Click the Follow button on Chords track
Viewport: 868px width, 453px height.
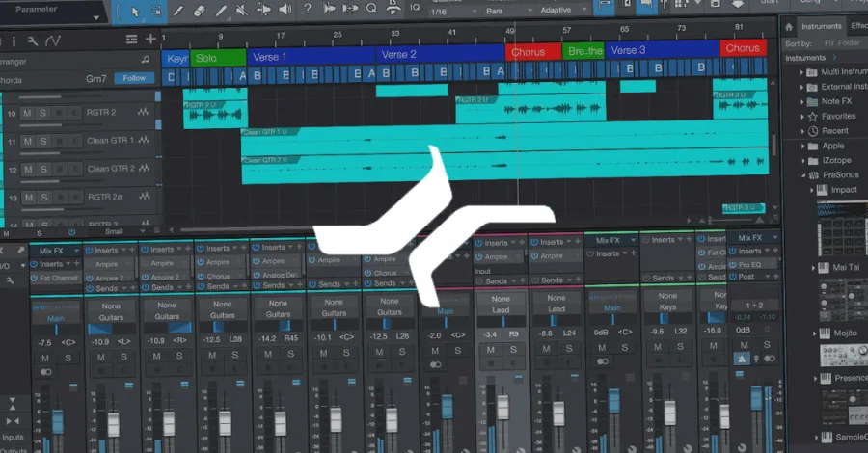(134, 78)
